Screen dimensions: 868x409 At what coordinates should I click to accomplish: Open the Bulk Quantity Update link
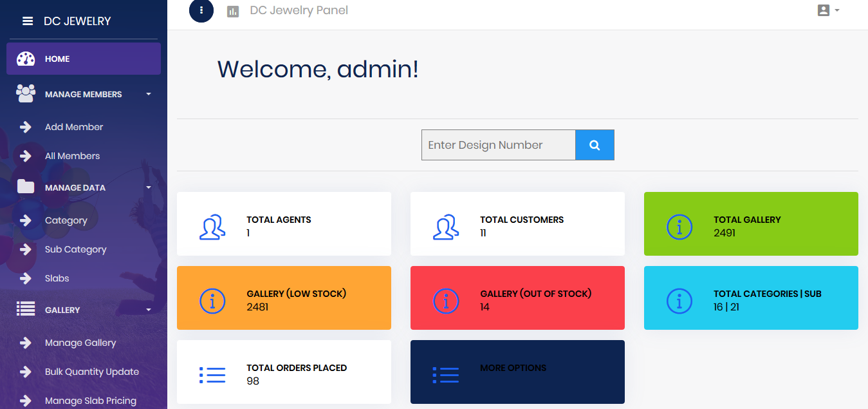[x=92, y=372]
